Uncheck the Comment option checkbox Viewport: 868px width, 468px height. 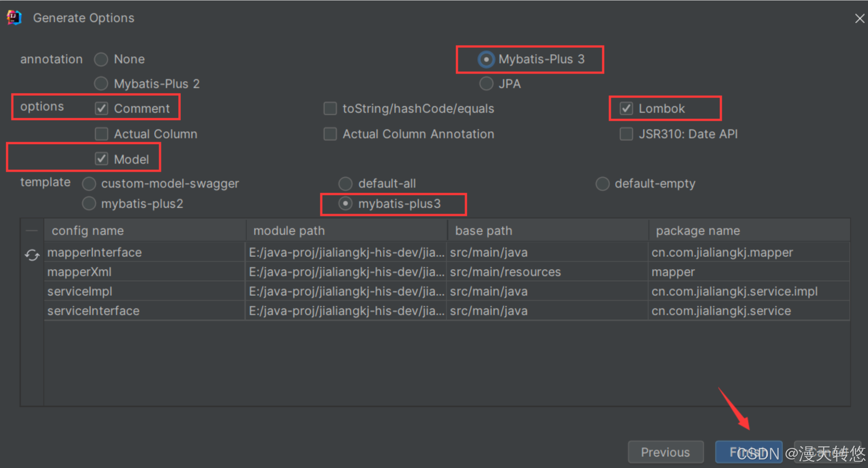coord(102,109)
